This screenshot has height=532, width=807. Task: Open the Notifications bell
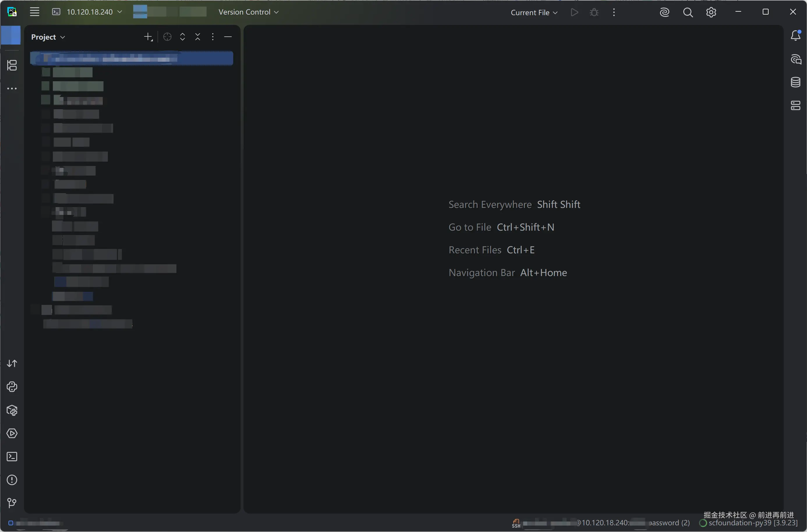coord(795,35)
